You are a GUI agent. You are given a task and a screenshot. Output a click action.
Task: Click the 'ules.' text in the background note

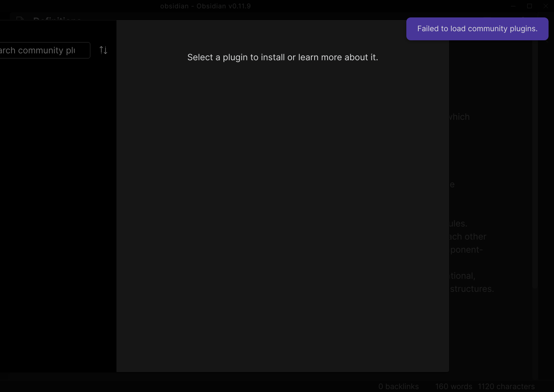pyautogui.click(x=458, y=224)
